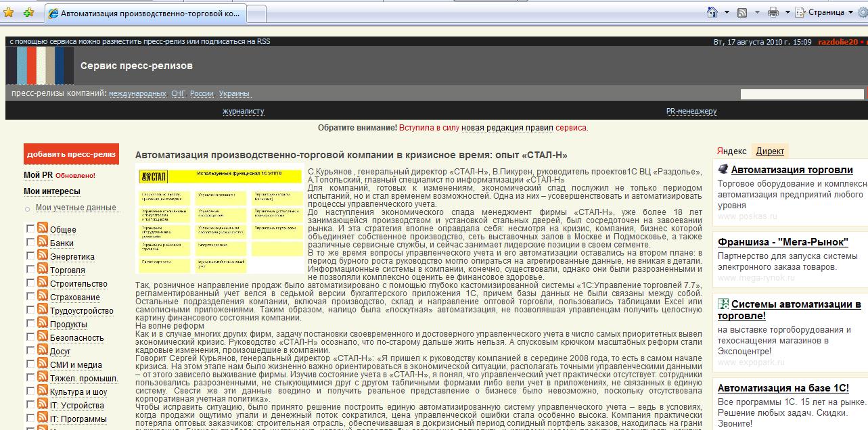This screenshot has width=868, height=430.
Task: Open the Мой PR sidebar link
Action: coord(38,175)
